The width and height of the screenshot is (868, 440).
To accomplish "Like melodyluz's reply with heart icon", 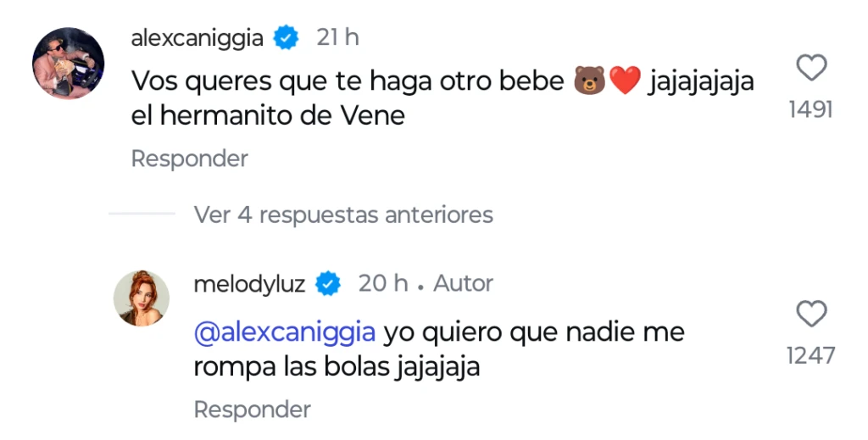I will pos(811,315).
